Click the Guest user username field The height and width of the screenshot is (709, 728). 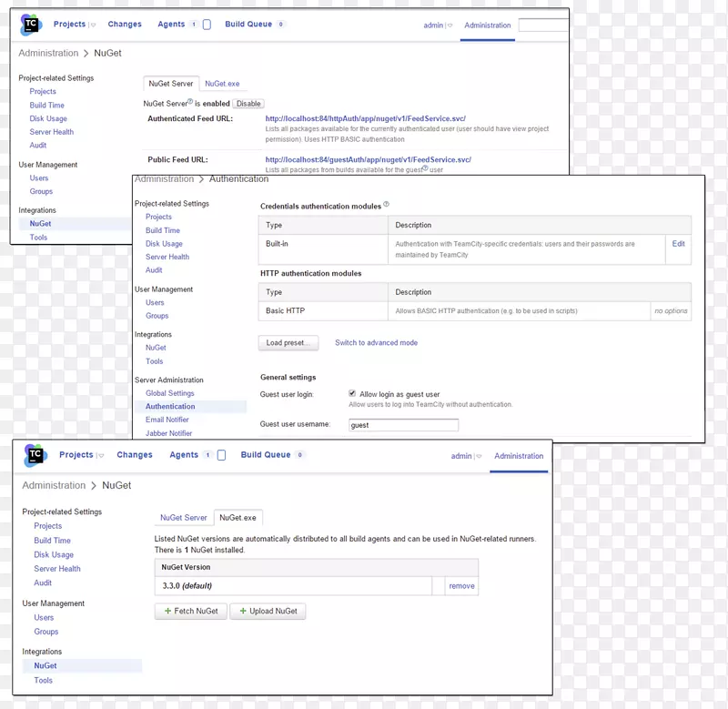403,425
